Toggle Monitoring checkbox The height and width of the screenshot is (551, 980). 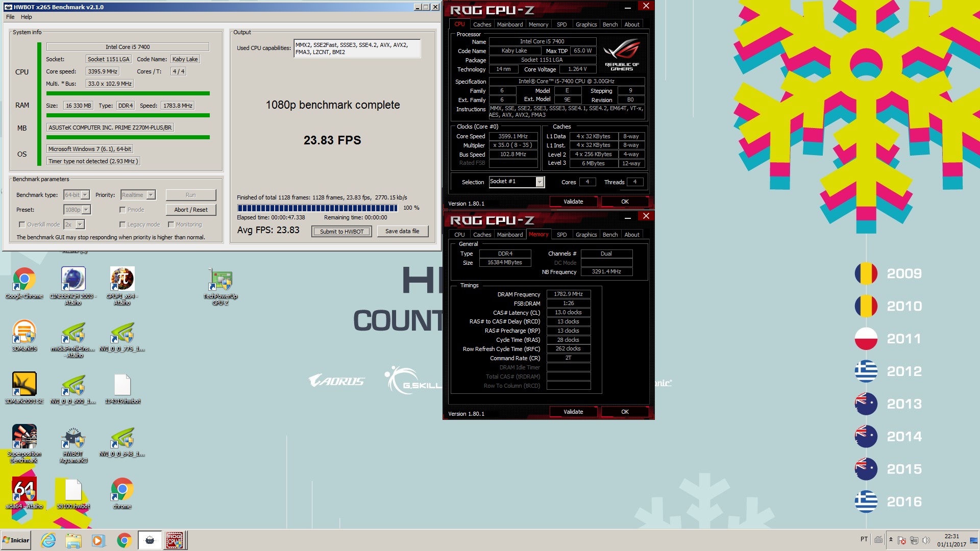171,224
